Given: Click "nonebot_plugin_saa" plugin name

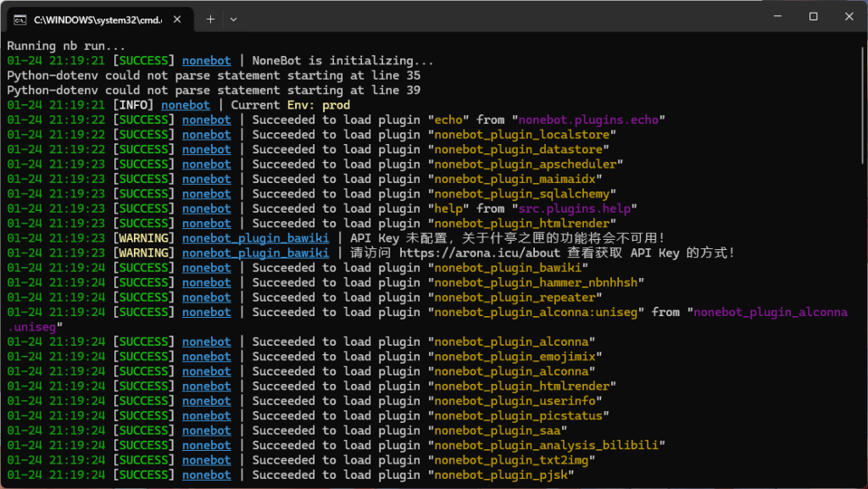Looking at the screenshot, I should (497, 431).
